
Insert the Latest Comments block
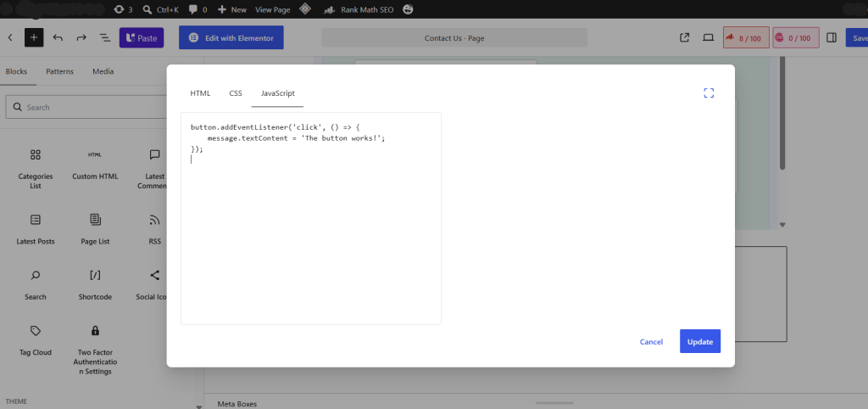[x=152, y=169]
